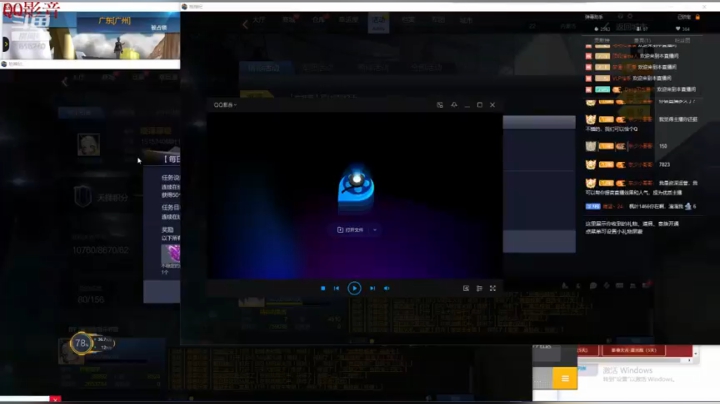Play the video in QQ Player
Image resolution: width=720 pixels, height=404 pixels.
coord(354,288)
